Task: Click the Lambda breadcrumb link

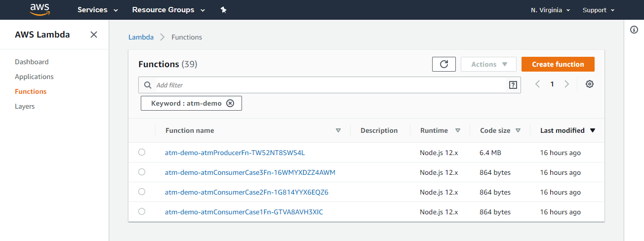Action: click(x=141, y=37)
